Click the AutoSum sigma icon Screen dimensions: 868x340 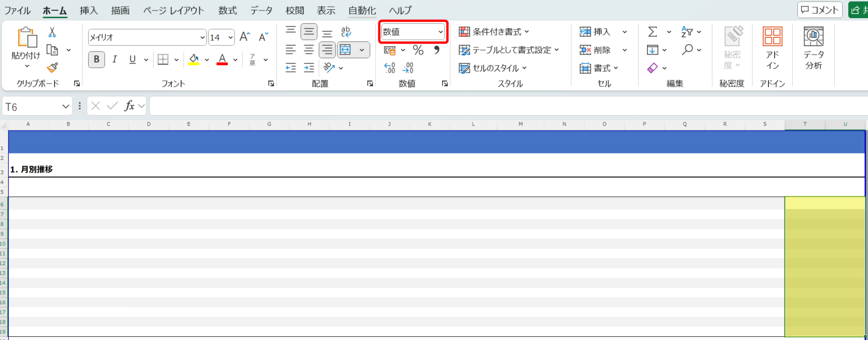tap(653, 32)
